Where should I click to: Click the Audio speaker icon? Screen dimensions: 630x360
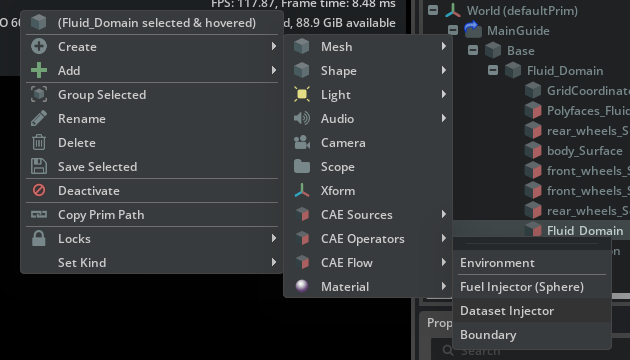302,119
